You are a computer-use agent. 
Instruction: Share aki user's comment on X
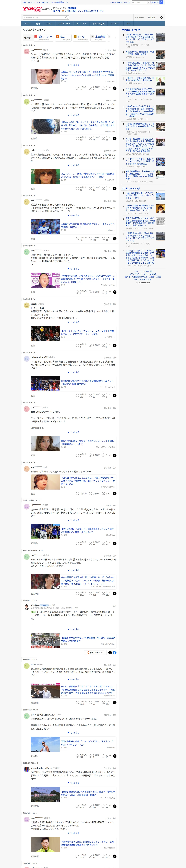click(115, 239)
